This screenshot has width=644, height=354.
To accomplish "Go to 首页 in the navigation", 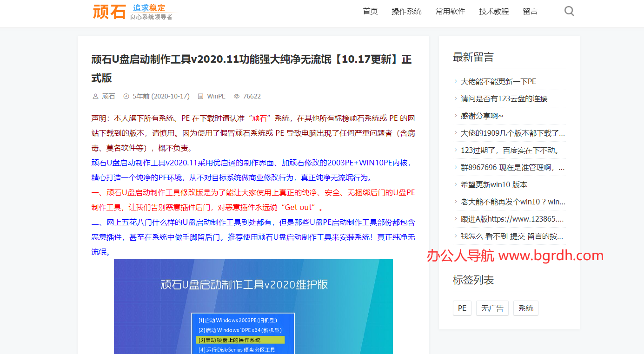I will tap(370, 11).
